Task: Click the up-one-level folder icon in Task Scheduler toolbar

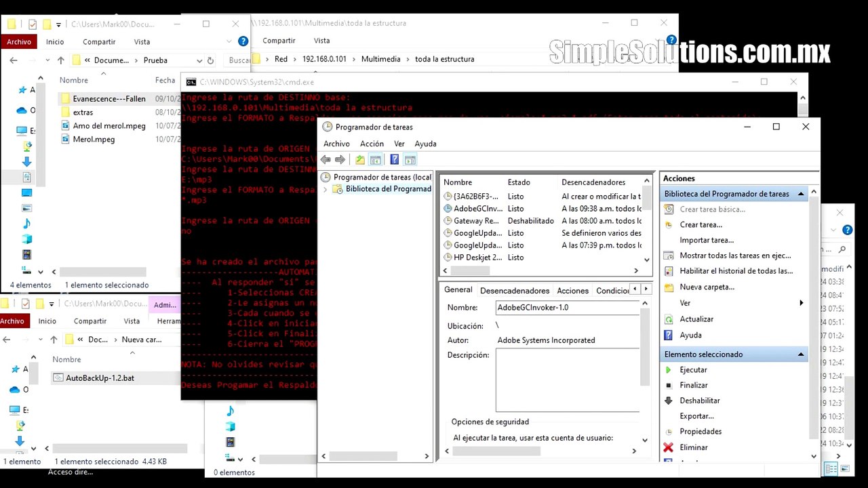Action: [359, 160]
